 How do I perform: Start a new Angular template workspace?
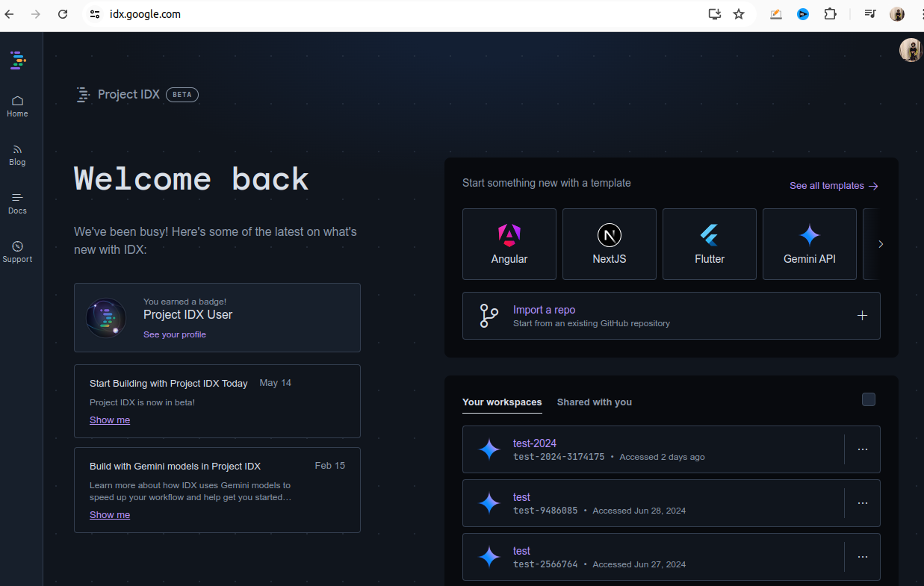pyautogui.click(x=509, y=243)
